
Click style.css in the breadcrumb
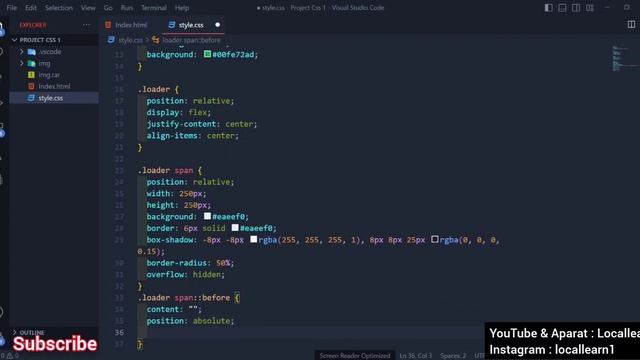131,40
